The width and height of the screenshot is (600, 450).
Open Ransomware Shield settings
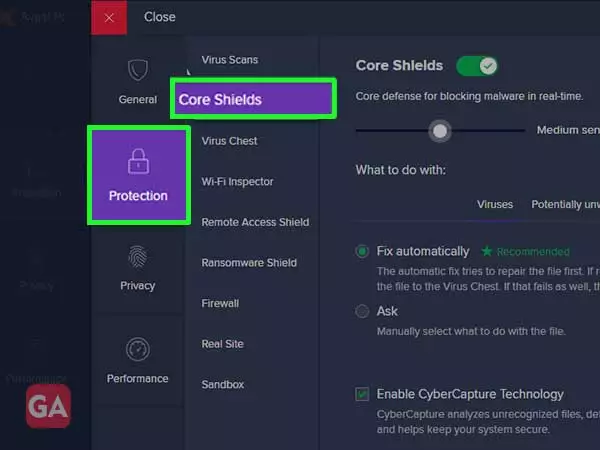(249, 262)
